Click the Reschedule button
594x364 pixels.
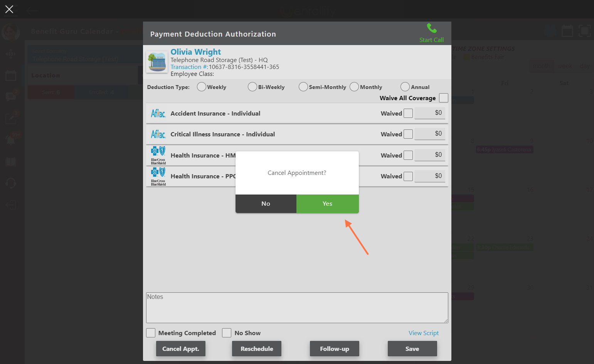(x=257, y=349)
